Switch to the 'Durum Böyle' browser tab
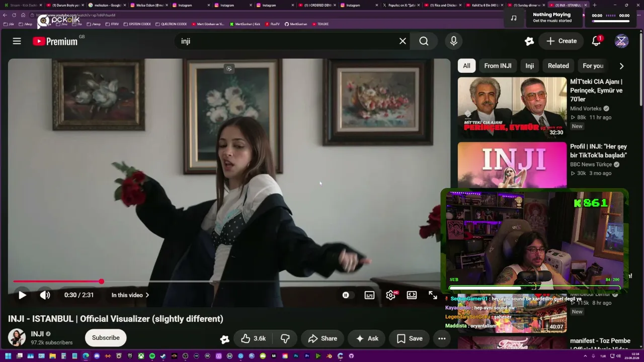644x362 pixels. point(65,5)
